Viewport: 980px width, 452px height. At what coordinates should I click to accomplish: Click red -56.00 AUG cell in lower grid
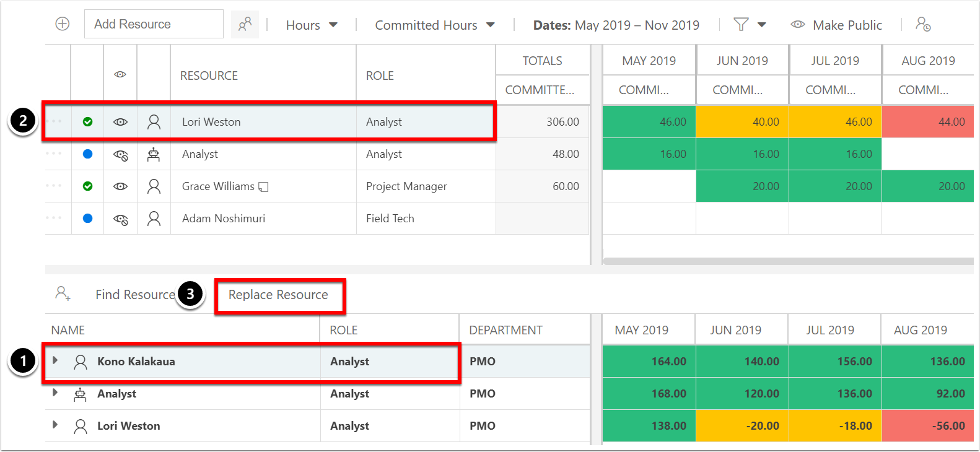(927, 426)
